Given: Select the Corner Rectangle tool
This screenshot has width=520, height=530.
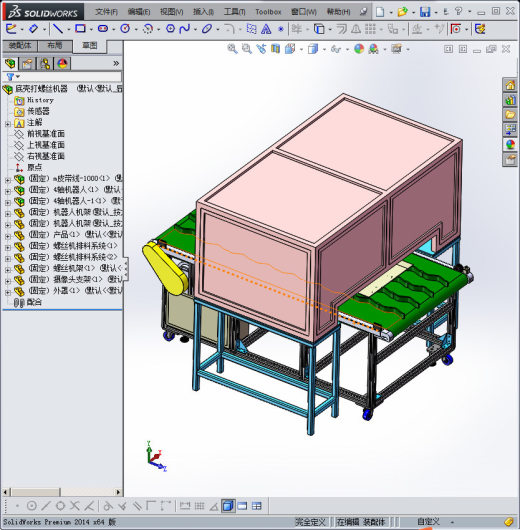Looking at the screenshot, I should pyautogui.click(x=80, y=29).
